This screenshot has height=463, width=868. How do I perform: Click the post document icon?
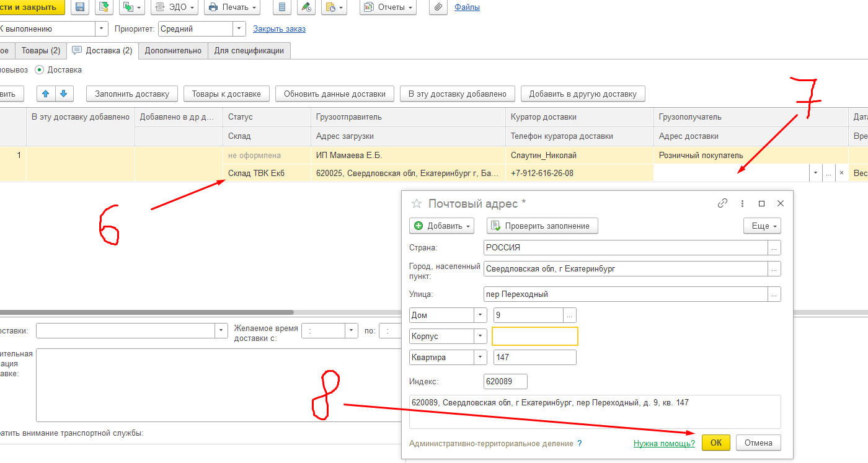tap(104, 7)
